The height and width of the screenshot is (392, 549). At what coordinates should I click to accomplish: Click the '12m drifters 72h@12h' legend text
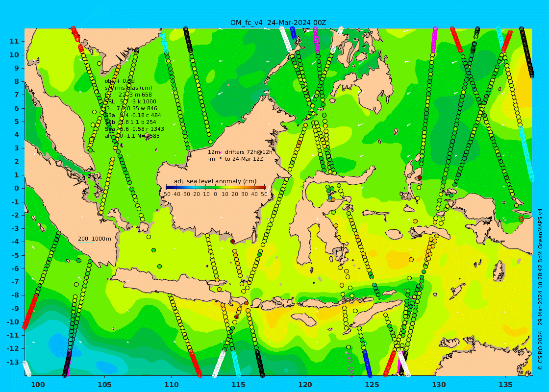click(x=240, y=152)
